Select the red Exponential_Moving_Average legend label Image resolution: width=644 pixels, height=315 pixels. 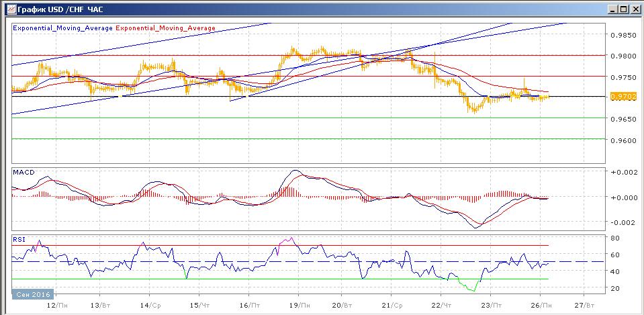[x=166, y=28]
